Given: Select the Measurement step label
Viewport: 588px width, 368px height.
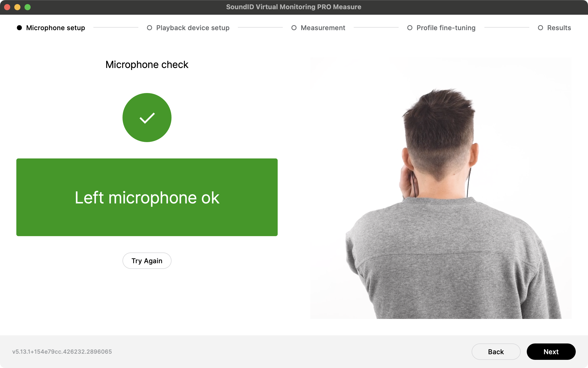Looking at the screenshot, I should 323,28.
